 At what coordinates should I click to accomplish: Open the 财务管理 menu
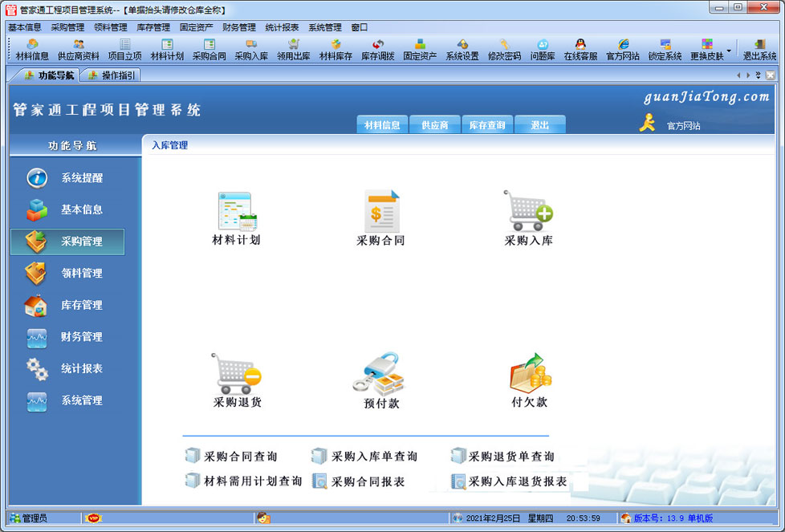click(239, 27)
